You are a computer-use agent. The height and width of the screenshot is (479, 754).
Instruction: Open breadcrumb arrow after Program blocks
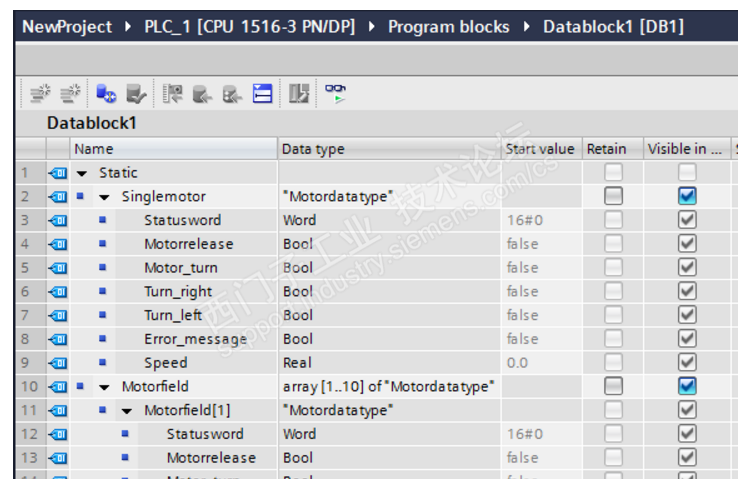[x=527, y=26]
